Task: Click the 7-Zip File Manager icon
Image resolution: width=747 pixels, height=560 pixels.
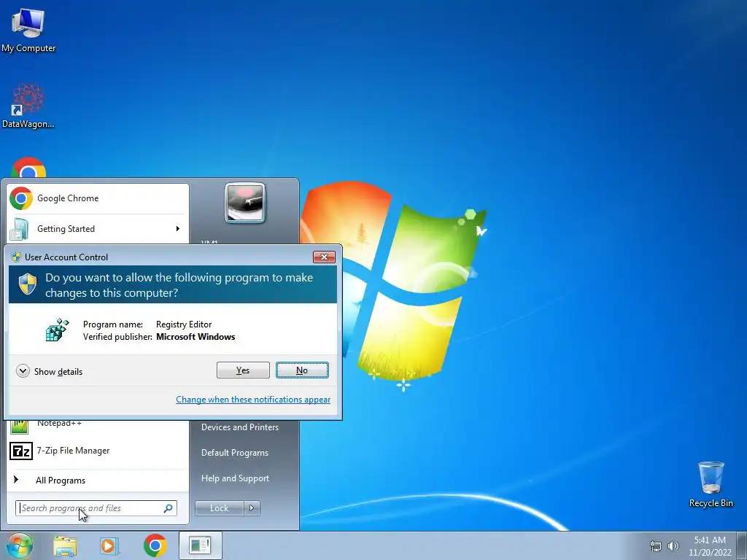Action: pyautogui.click(x=21, y=451)
